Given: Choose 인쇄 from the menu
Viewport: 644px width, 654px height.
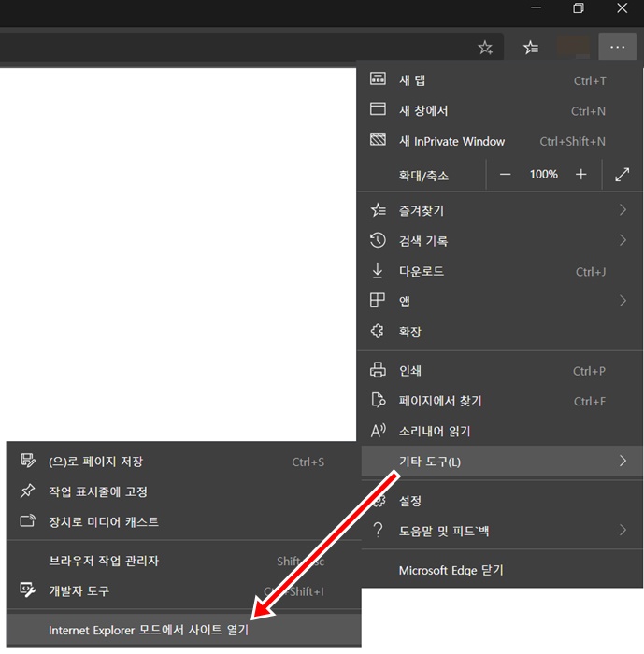Looking at the screenshot, I should pos(500,370).
